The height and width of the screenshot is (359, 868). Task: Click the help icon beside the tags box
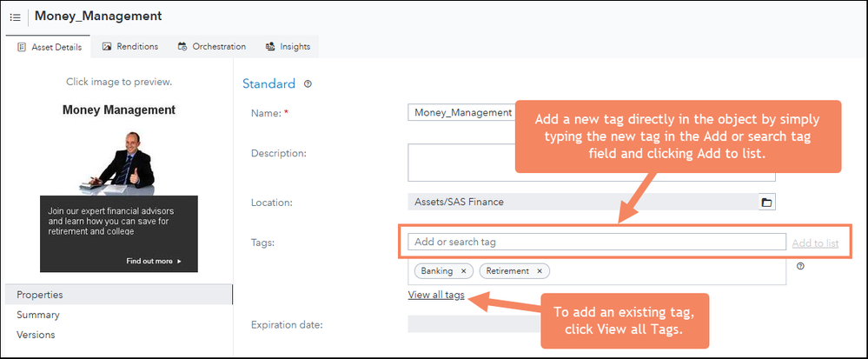click(799, 266)
